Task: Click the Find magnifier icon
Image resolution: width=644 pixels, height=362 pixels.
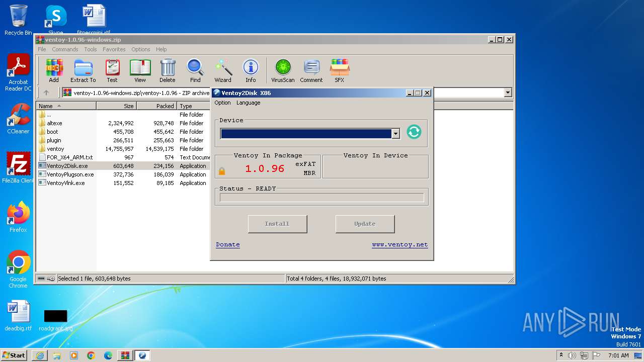Action: [x=195, y=70]
